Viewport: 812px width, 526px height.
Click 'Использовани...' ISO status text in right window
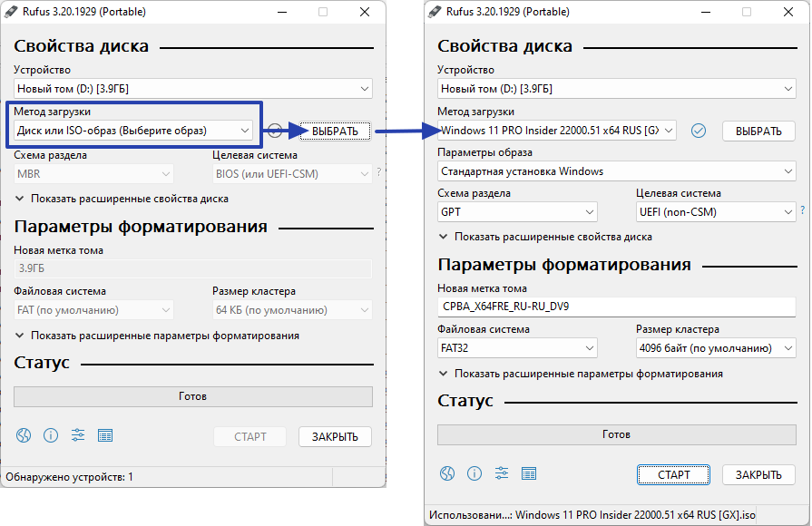(592, 515)
